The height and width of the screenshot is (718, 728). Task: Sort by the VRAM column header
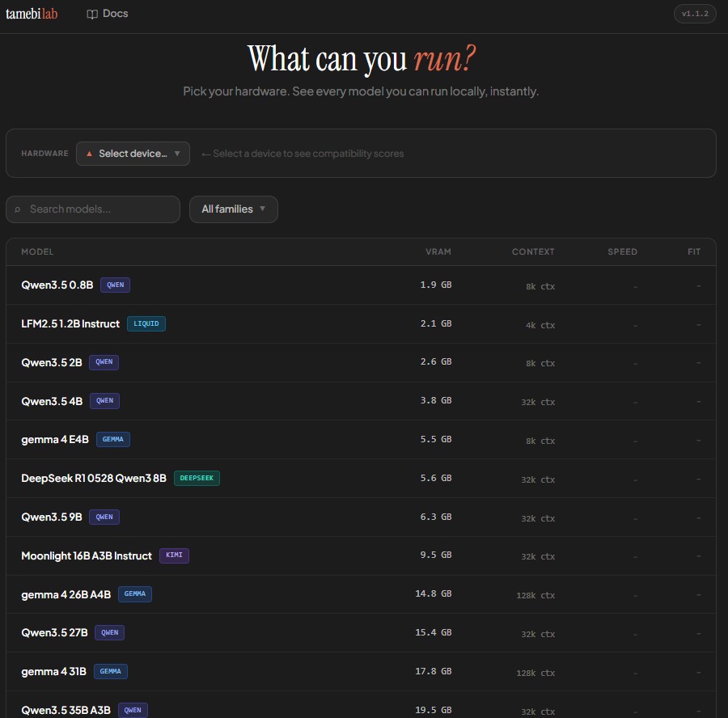438,251
